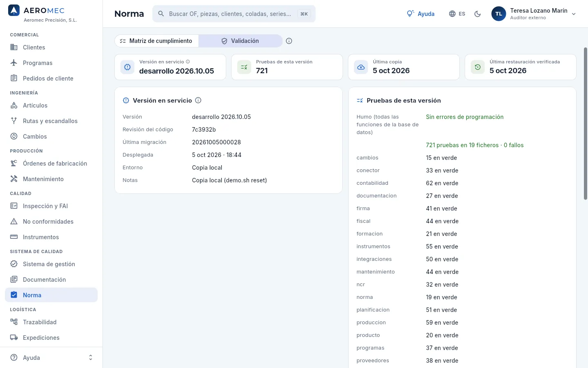Open Expediciones truck icon

point(14,338)
